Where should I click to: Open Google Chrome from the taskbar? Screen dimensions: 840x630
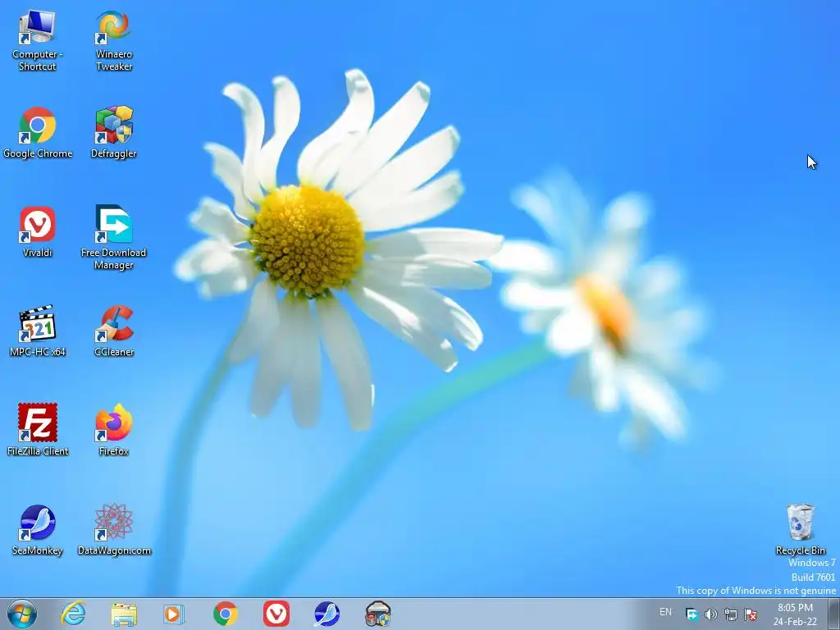(226, 614)
